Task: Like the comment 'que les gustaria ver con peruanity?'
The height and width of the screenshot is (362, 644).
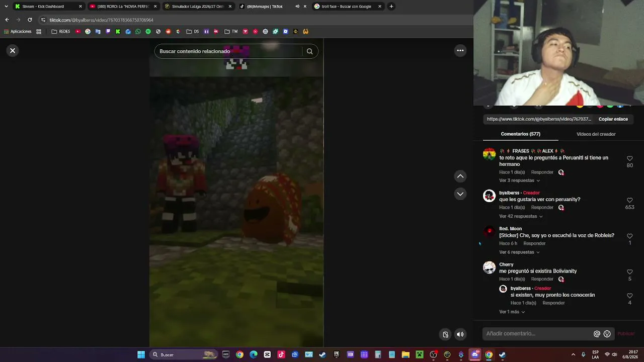Action: (x=629, y=201)
